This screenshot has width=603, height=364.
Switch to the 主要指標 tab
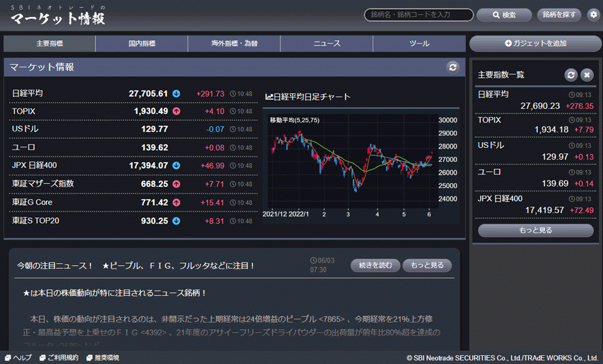(50, 44)
